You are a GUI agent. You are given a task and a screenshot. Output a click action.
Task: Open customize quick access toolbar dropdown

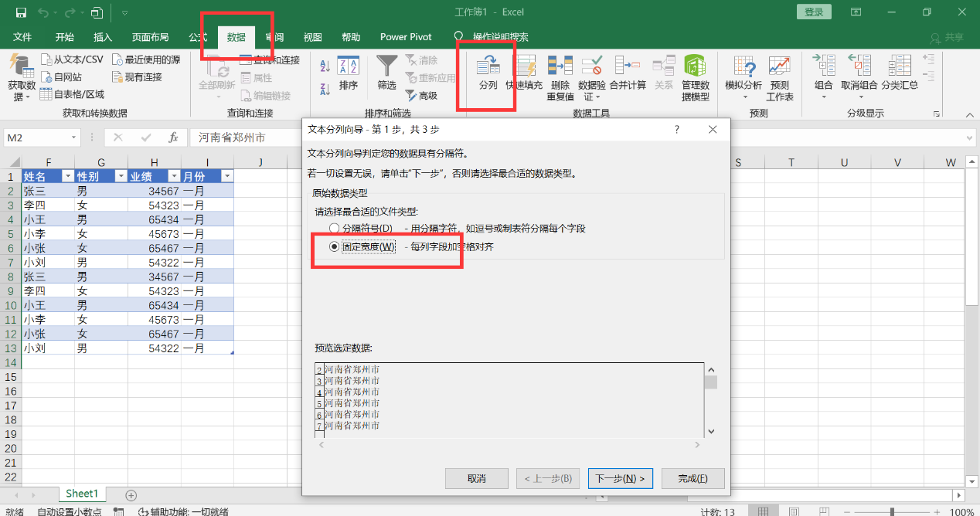125,12
